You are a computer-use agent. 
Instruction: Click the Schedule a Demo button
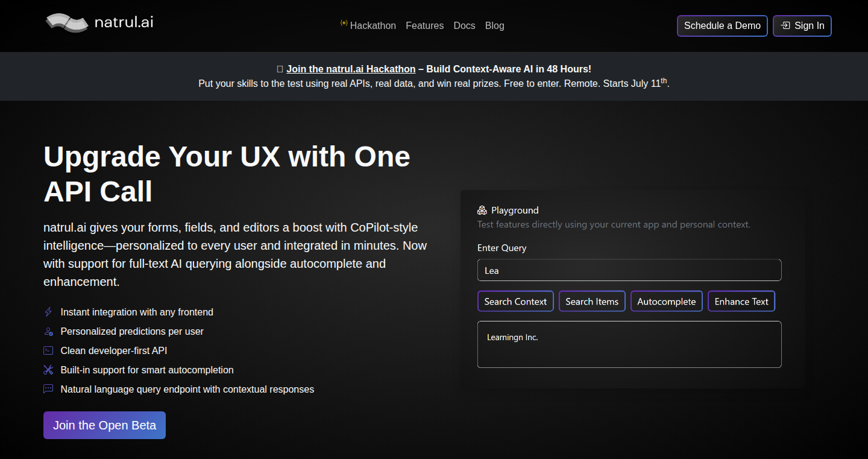coord(722,26)
